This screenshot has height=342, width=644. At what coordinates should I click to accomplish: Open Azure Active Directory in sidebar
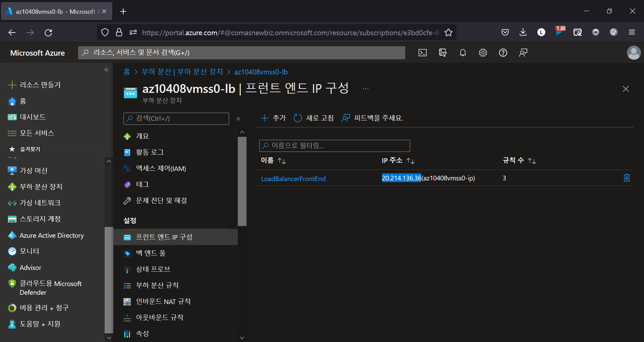point(46,235)
